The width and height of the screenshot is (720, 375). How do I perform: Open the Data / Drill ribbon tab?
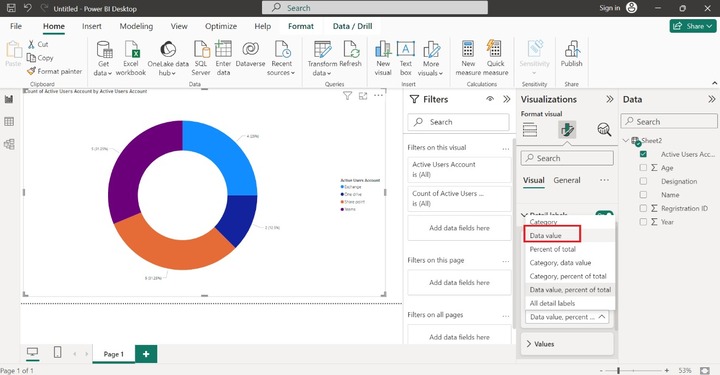click(352, 26)
